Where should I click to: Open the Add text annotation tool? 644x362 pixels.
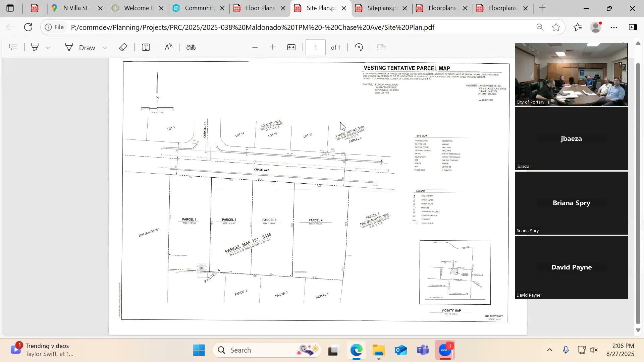(145, 47)
